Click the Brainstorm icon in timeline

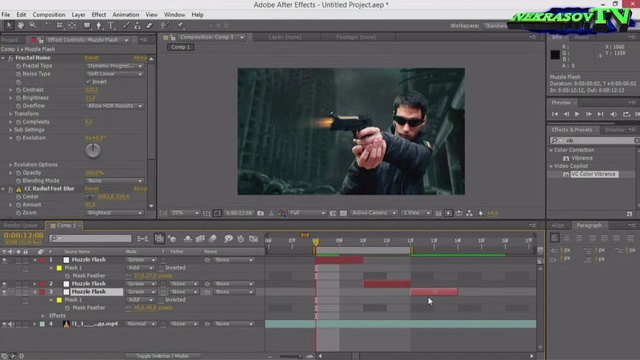click(x=228, y=239)
